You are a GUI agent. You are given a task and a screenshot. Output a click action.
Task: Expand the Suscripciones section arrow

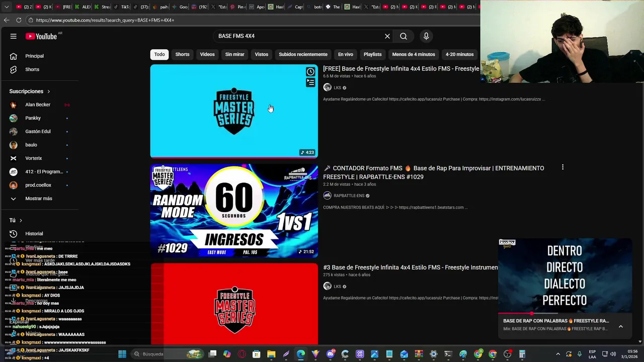49,92
